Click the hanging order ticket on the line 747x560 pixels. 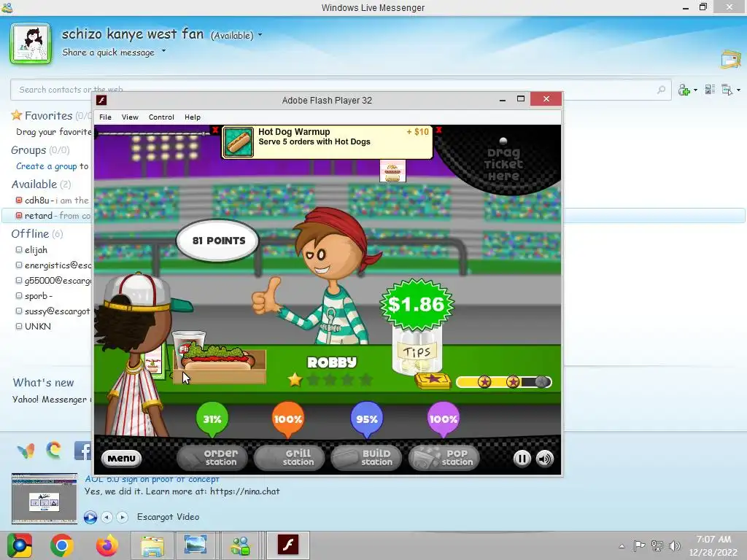[x=392, y=171]
